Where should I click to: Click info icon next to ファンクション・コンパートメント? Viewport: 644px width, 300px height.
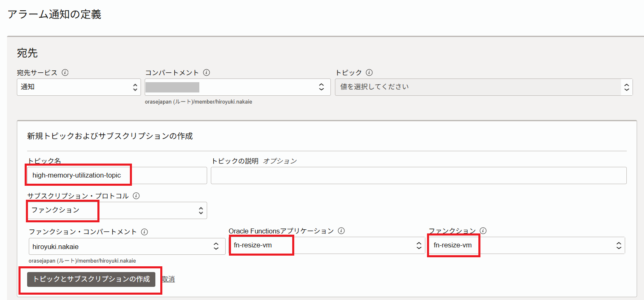144,232
